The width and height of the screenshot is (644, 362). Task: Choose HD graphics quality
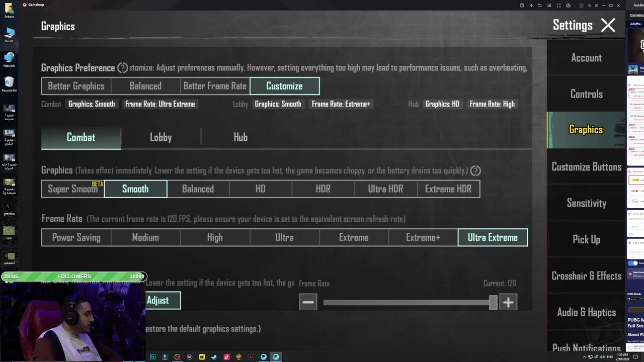tap(260, 189)
